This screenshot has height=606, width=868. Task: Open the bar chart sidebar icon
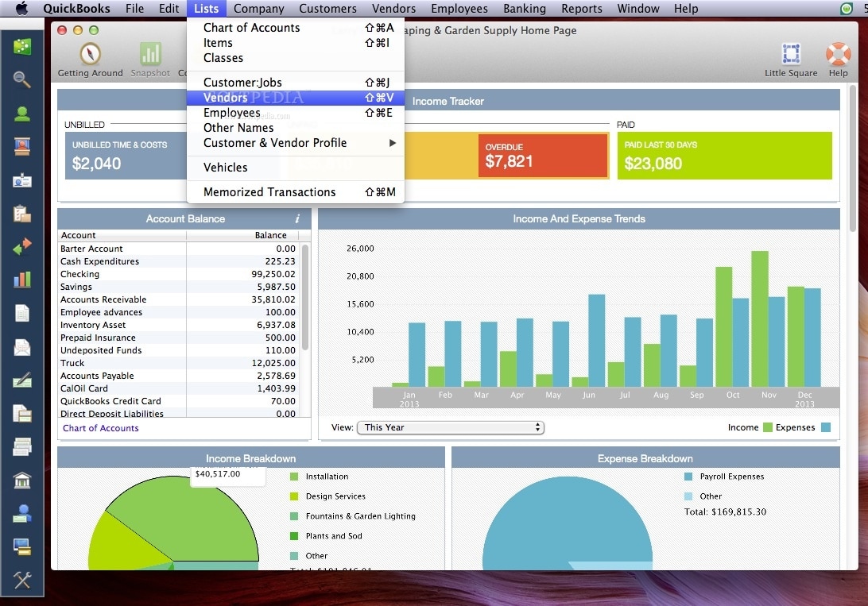(x=22, y=280)
